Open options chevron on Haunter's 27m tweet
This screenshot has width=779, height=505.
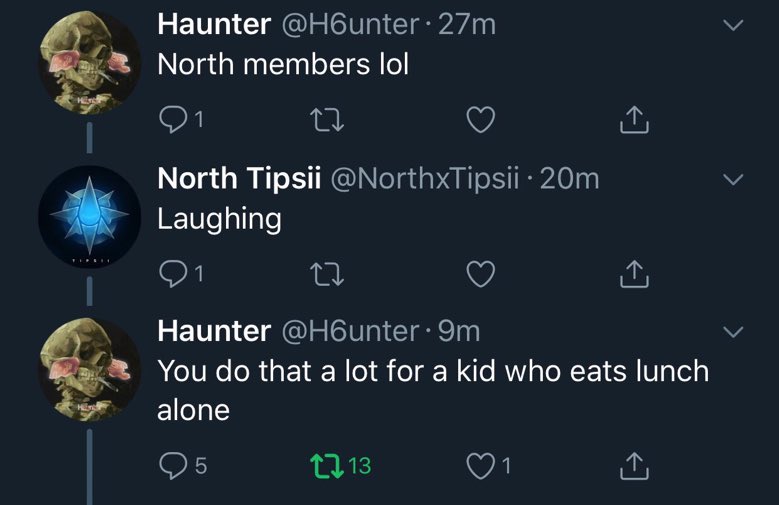tap(733, 25)
